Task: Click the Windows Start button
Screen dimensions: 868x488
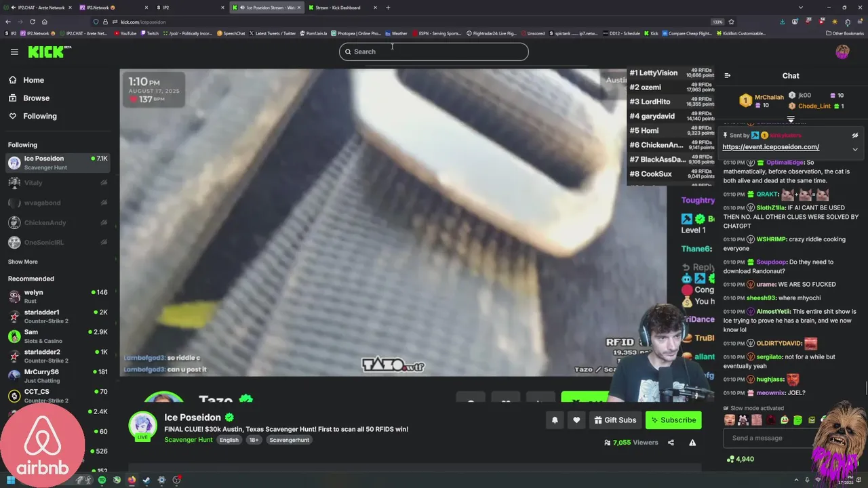Action: click(11, 480)
